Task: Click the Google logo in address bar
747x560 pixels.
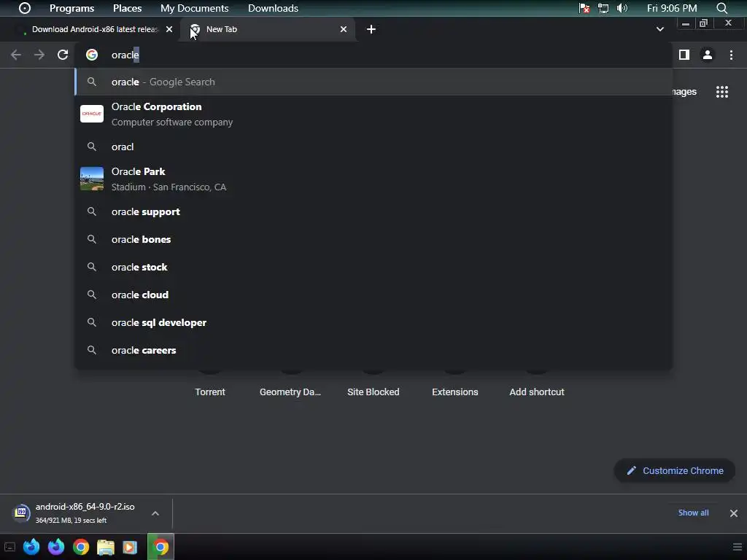Action: tap(92, 55)
